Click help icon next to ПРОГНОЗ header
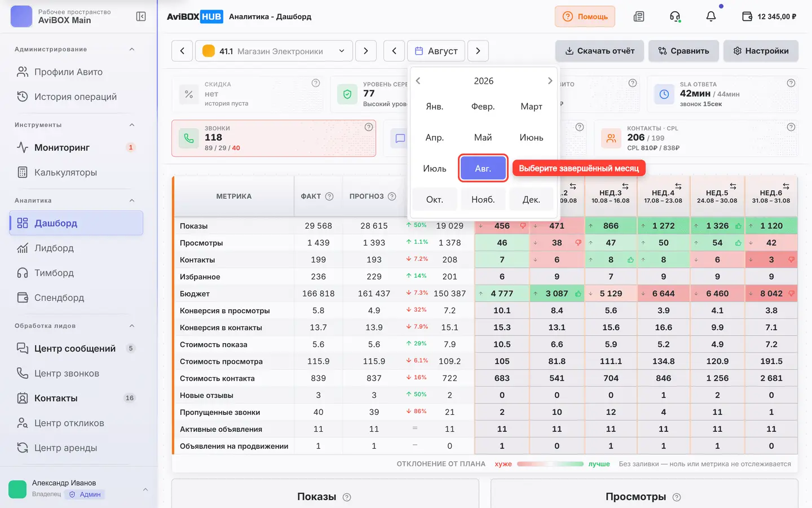This screenshot has height=508, width=812. 392,196
